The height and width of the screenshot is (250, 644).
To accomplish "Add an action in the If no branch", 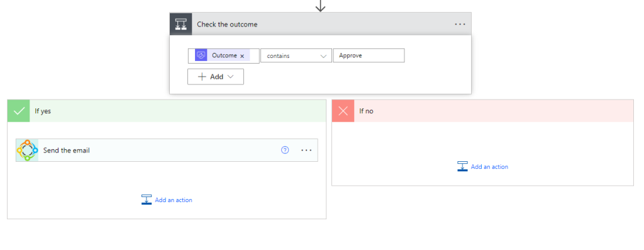I will pos(482,166).
